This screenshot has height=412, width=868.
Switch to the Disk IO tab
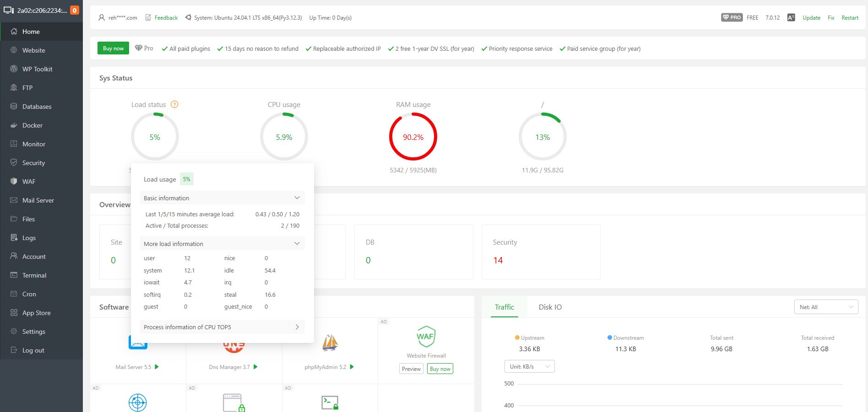[550, 307]
